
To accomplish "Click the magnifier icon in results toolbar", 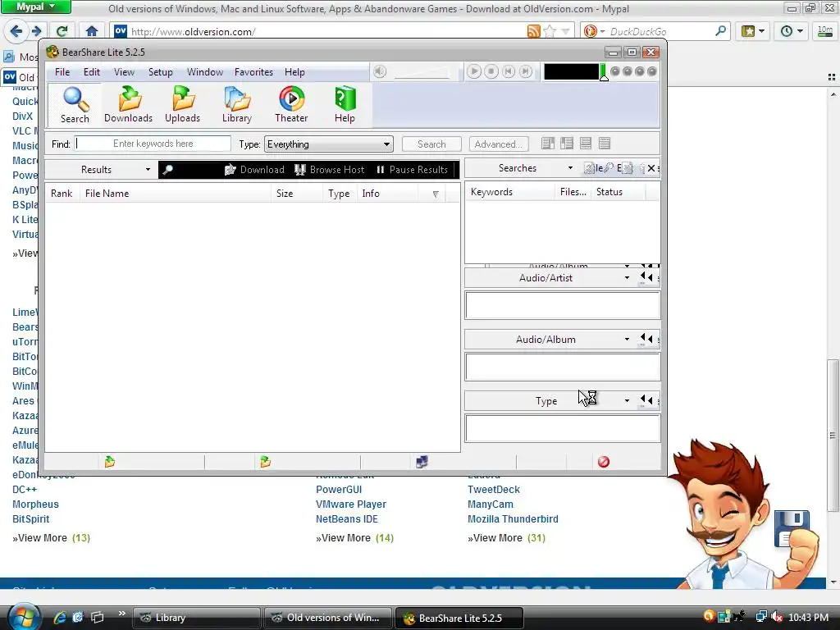I will (167, 170).
